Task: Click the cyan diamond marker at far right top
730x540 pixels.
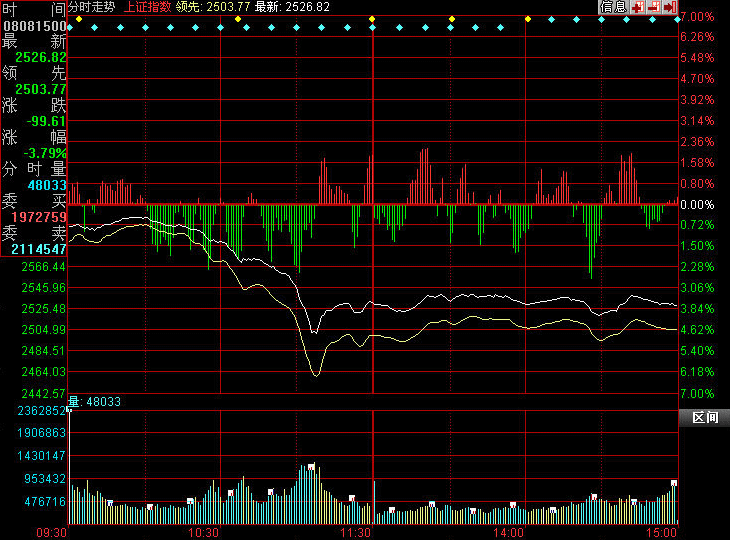Action: [677, 19]
